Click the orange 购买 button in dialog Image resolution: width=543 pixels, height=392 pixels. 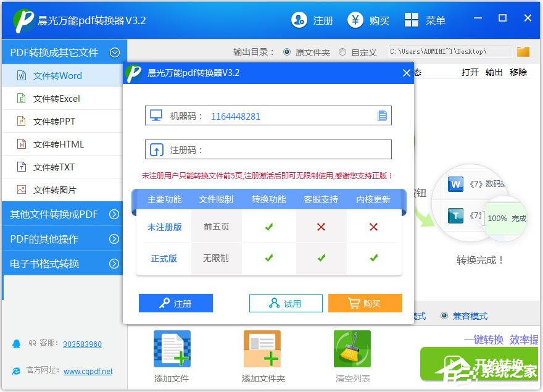click(x=365, y=303)
